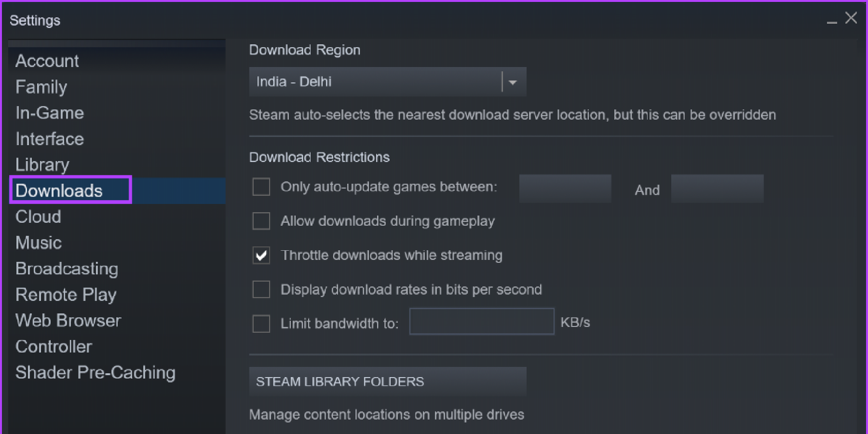Click the Download Region heading text
The image size is (868, 434).
click(305, 50)
